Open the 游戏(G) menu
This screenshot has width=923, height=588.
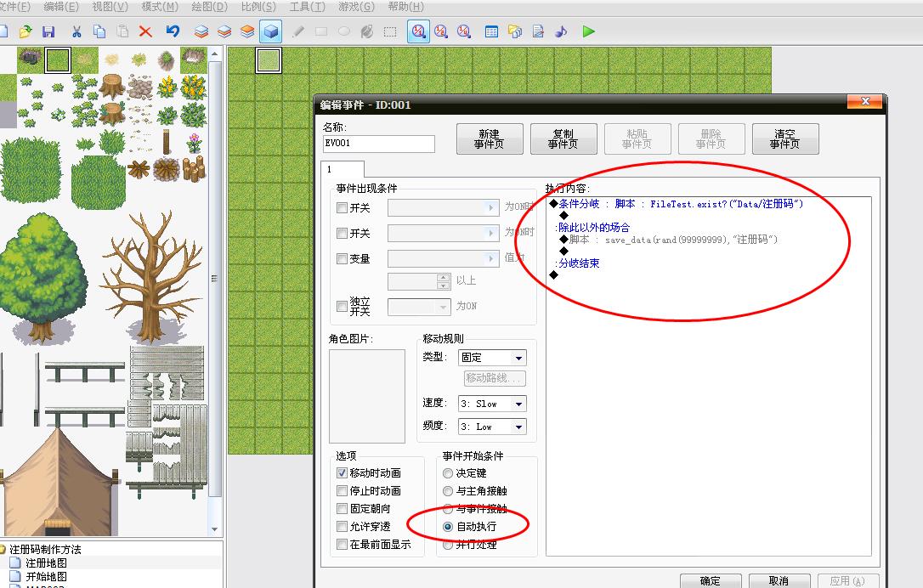point(356,7)
